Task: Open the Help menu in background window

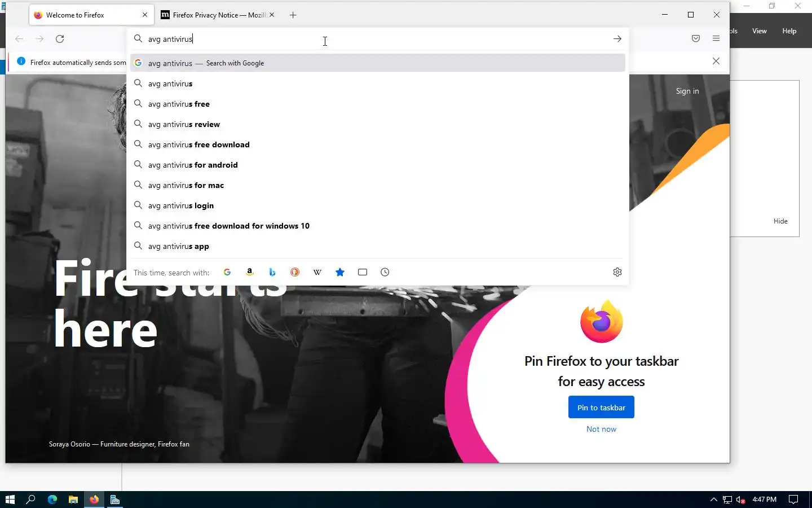Action: [789, 31]
